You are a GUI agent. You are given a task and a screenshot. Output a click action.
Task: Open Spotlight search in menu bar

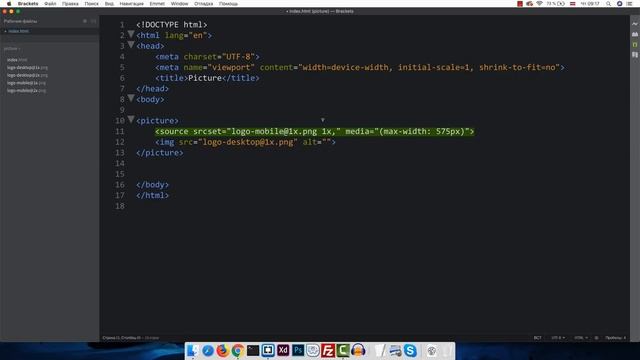tap(608, 4)
